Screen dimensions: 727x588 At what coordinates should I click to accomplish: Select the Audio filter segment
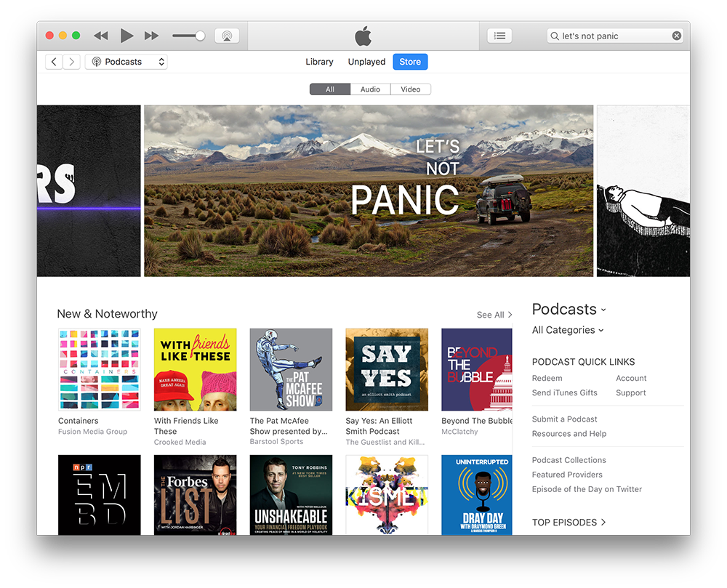(371, 89)
